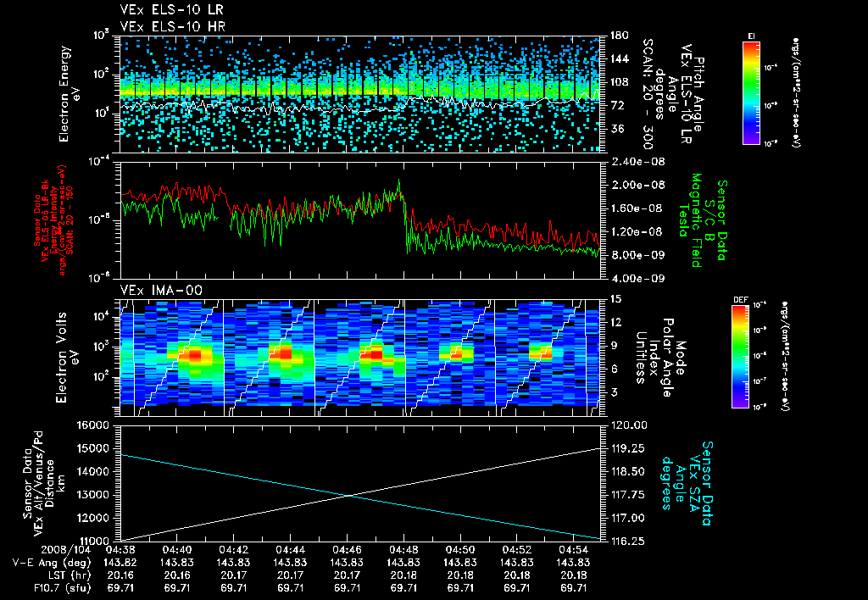Screen dimensions: 868x600
Task: Click the 119.25 SZA tick value
Action: click(x=628, y=448)
